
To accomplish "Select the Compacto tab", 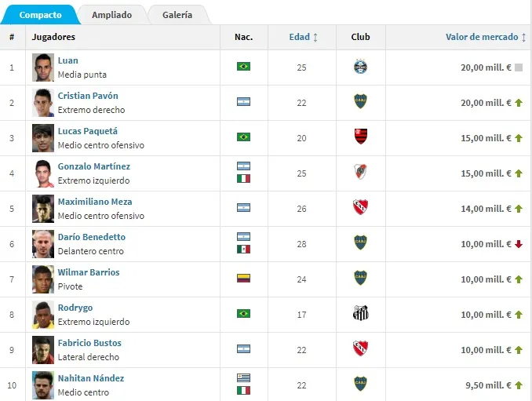I will pos(40,15).
